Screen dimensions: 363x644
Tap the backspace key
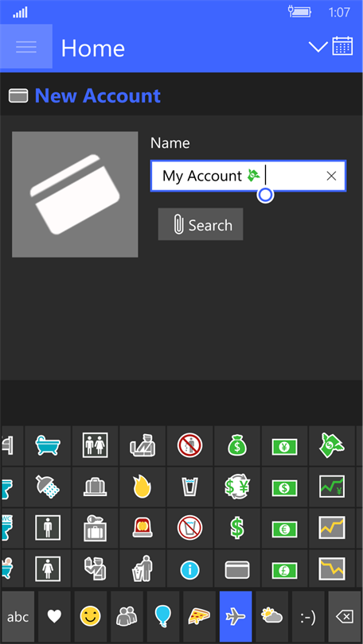pyautogui.click(x=345, y=617)
